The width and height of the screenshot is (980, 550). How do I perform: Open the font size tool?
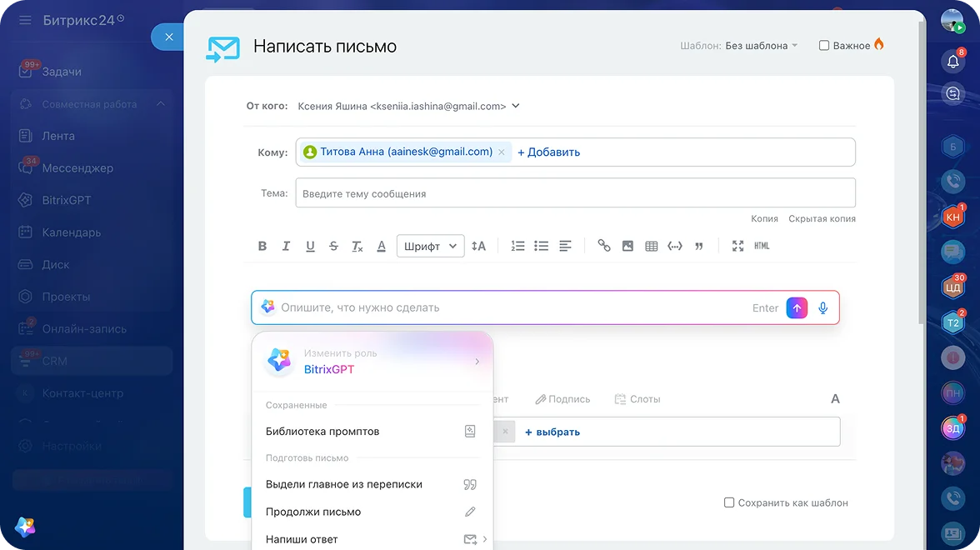click(x=478, y=247)
